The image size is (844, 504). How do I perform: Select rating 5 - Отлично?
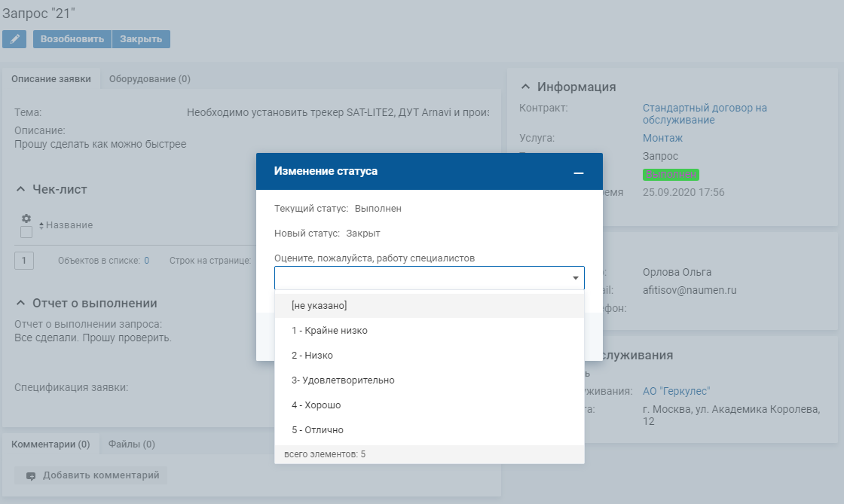pos(430,429)
